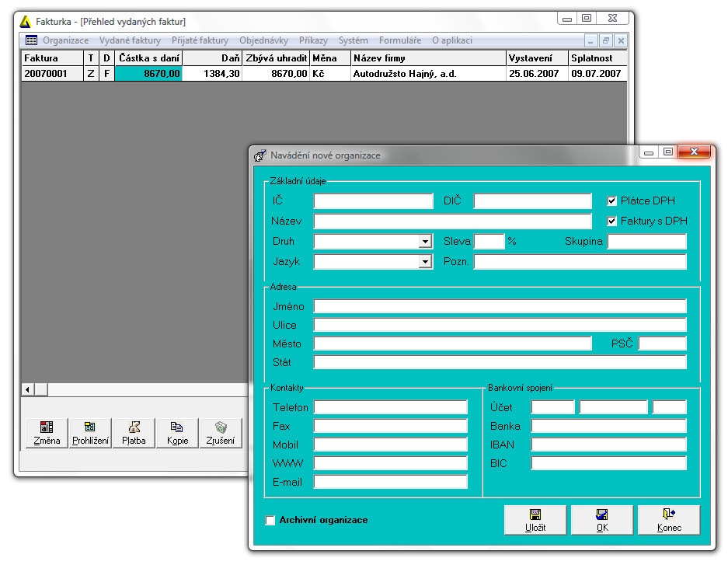The height and width of the screenshot is (565, 728).
Task: Open the Systém menu
Action: pyautogui.click(x=354, y=40)
